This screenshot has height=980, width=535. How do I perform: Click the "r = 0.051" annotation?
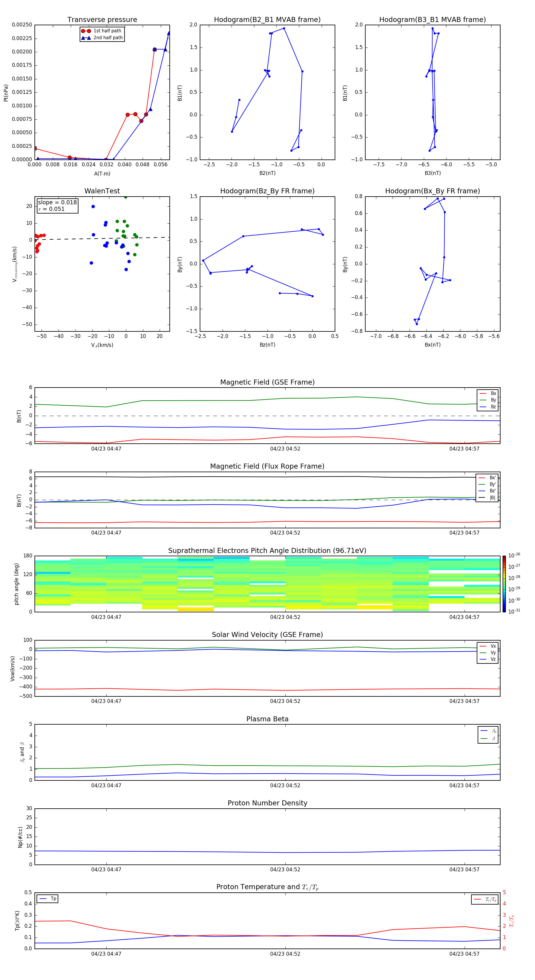pos(51,209)
